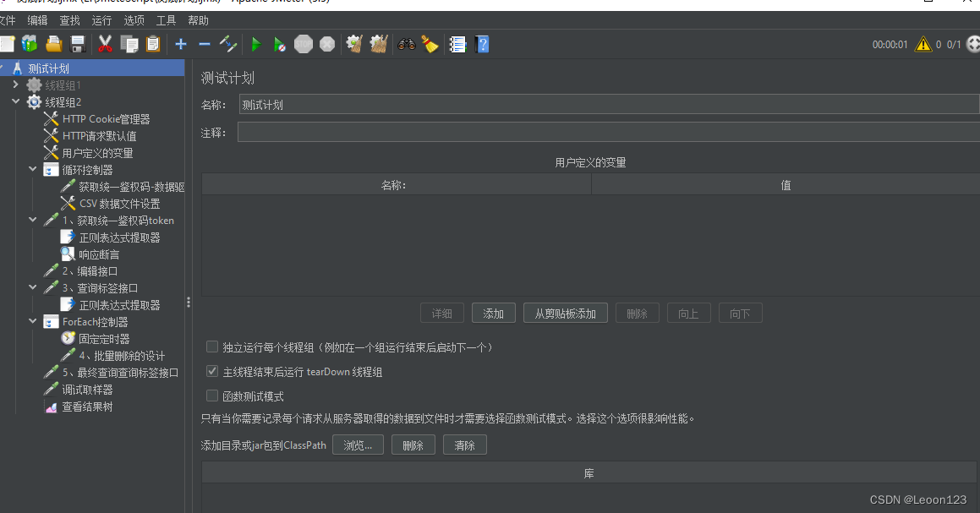Click into the 注释 comment field
This screenshot has width=980, height=513.
click(x=609, y=132)
